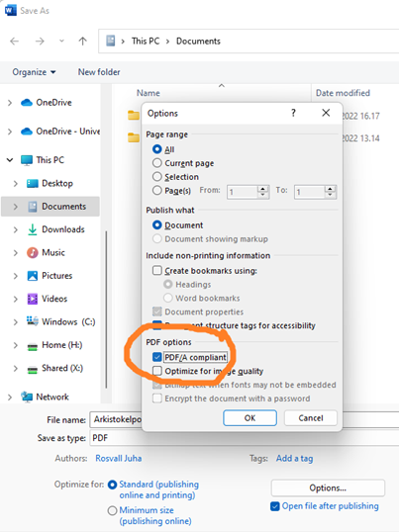Cancel the Options dialog
Screen dimensions: 399x532
coord(311,417)
